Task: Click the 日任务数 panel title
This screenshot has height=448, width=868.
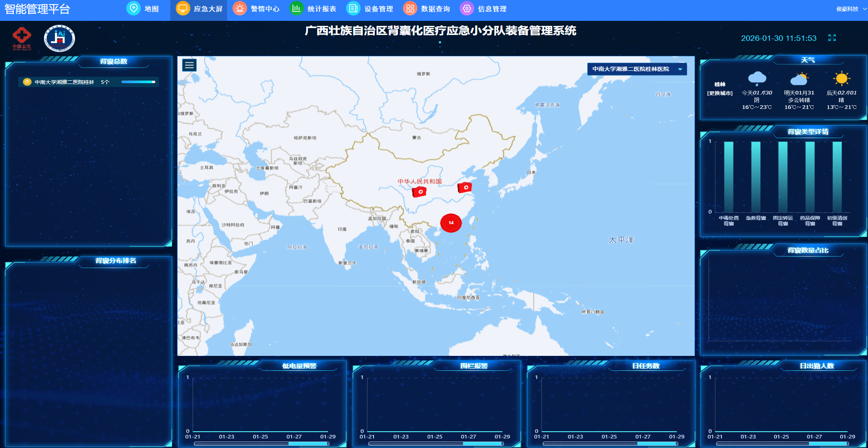Action: point(646,366)
